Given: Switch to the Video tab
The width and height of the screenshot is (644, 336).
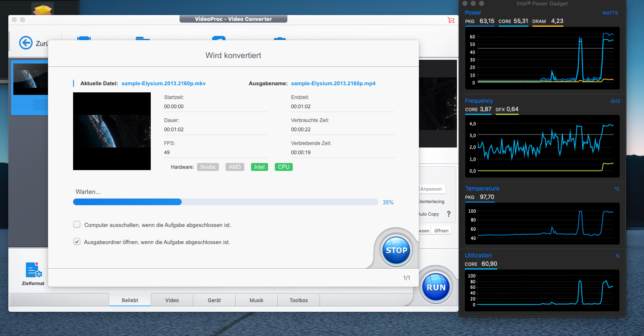Looking at the screenshot, I should click(172, 300).
